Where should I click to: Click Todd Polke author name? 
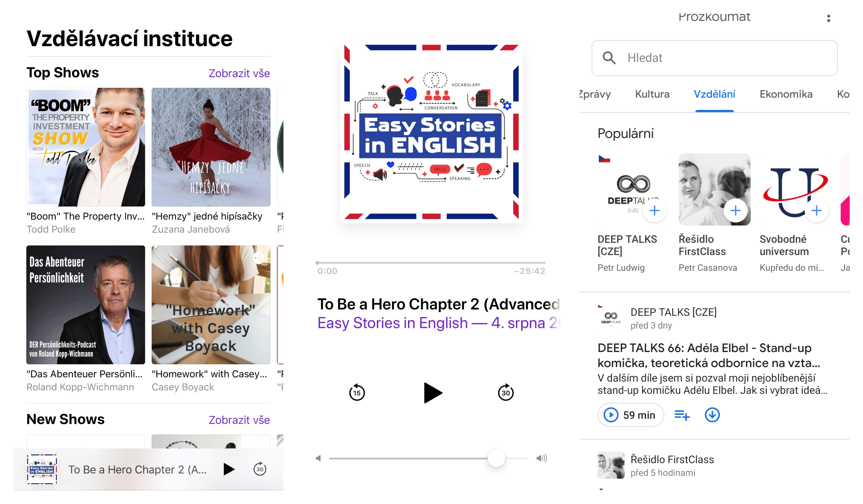pyautogui.click(x=51, y=229)
